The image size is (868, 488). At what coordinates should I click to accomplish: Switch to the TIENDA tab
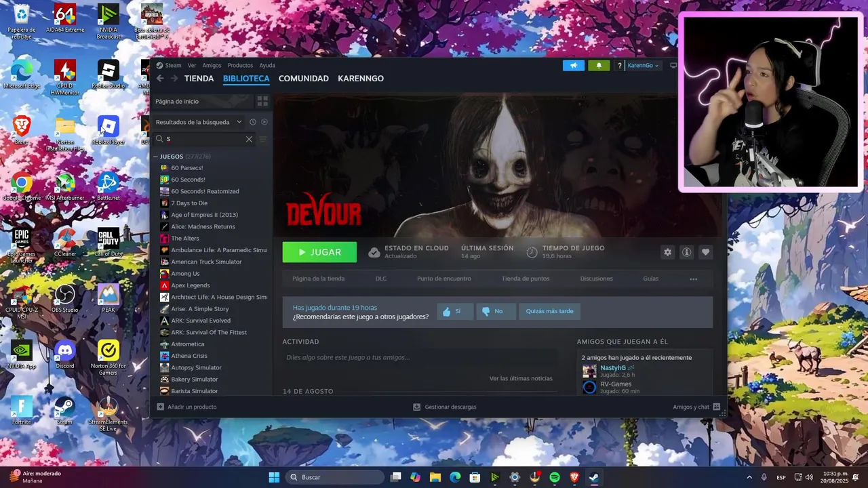click(199, 79)
